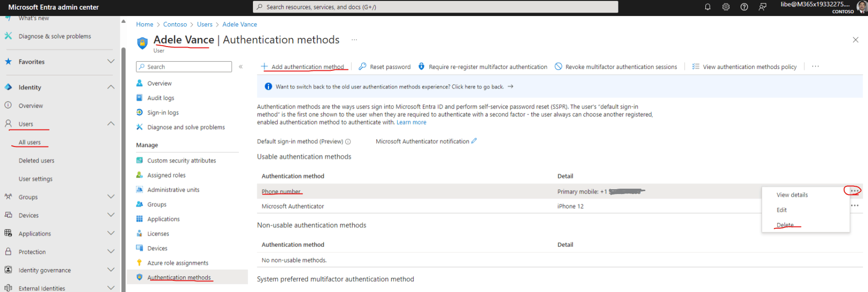Image resolution: width=868 pixels, height=292 pixels.
Task: Open ellipsis menu for Phone number row
Action: pos(854,191)
